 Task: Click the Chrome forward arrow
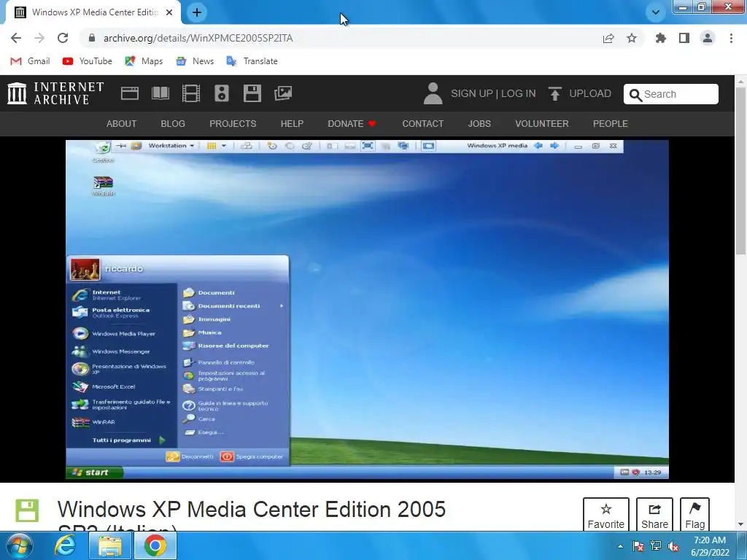(x=39, y=38)
